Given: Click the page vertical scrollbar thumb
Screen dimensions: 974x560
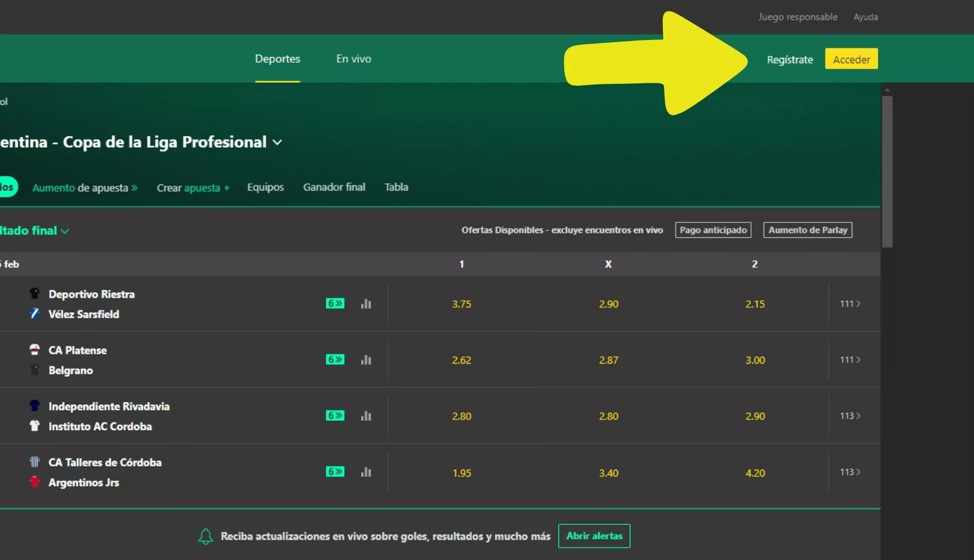Looking at the screenshot, I should pyautogui.click(x=887, y=172).
